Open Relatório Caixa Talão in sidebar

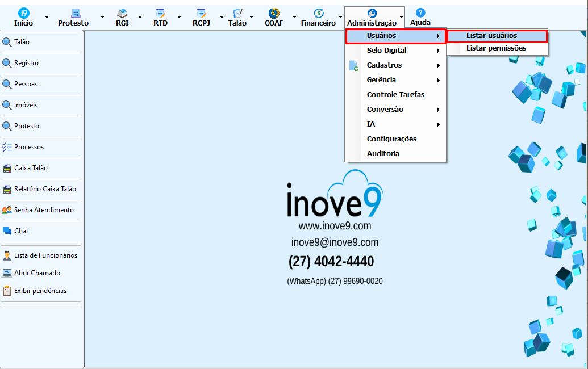click(x=44, y=189)
